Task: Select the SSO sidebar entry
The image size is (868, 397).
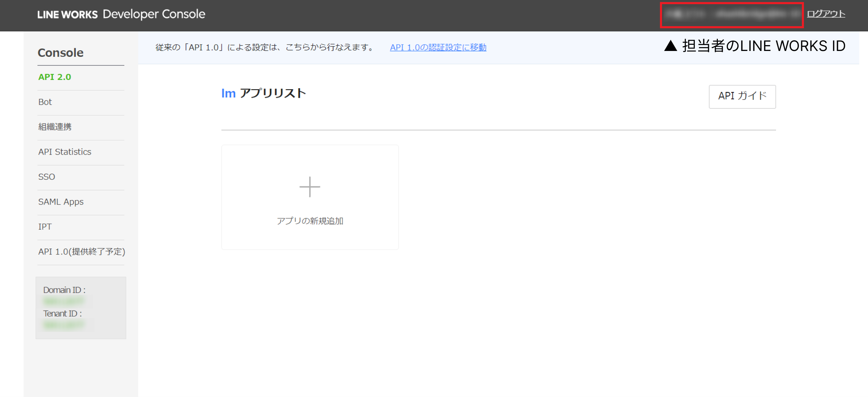Action: click(x=46, y=177)
